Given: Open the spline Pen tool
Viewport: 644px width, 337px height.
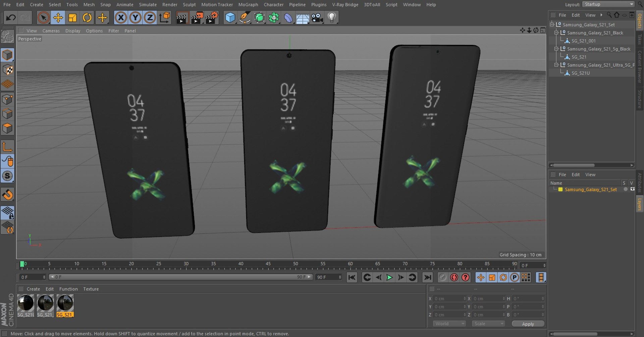Looking at the screenshot, I should pyautogui.click(x=245, y=17).
